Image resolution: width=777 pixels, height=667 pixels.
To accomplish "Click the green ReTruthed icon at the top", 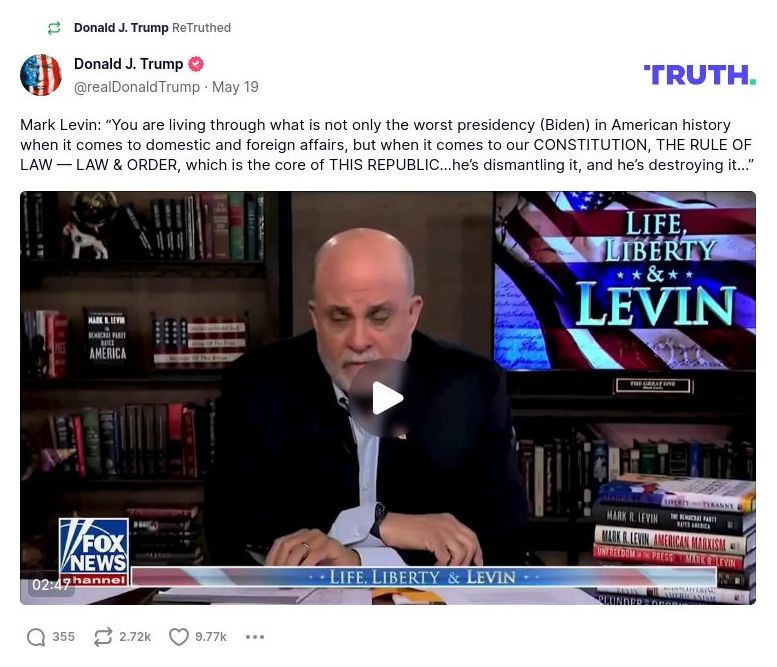I will click(54, 28).
